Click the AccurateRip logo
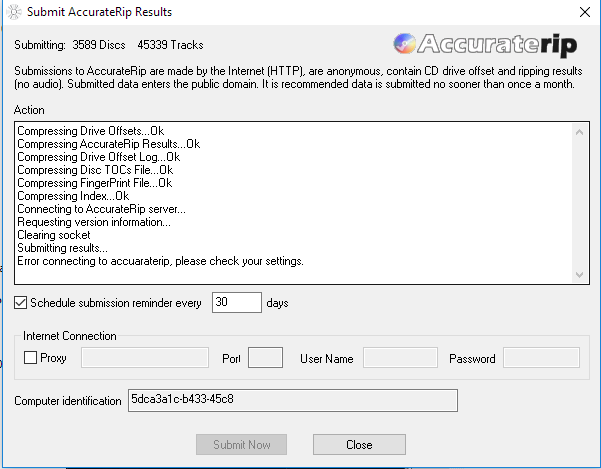This screenshot has width=601, height=469. (x=486, y=45)
